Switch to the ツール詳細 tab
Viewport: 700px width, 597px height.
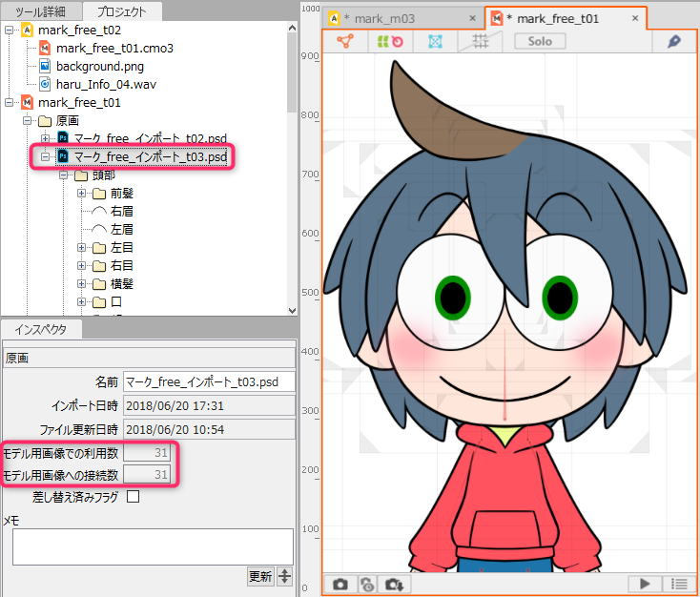pyautogui.click(x=41, y=11)
